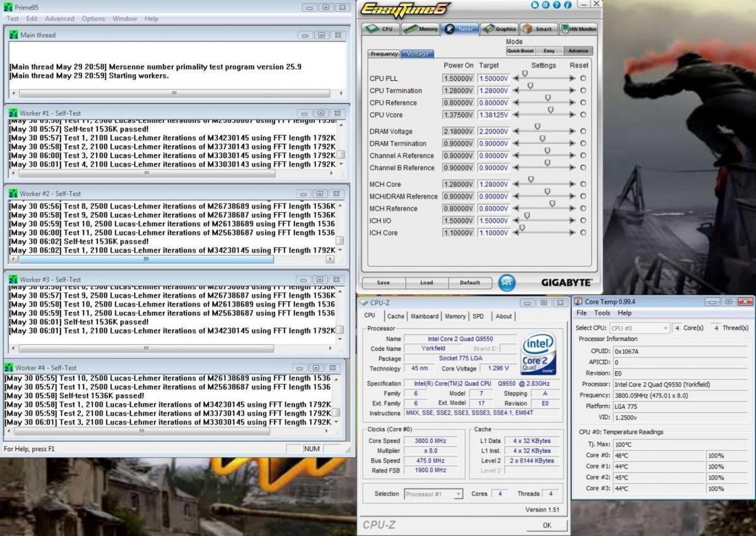Open the Select CPU dropdown in Core Temp
Viewport: 756px width, 536px height.
tap(640, 328)
